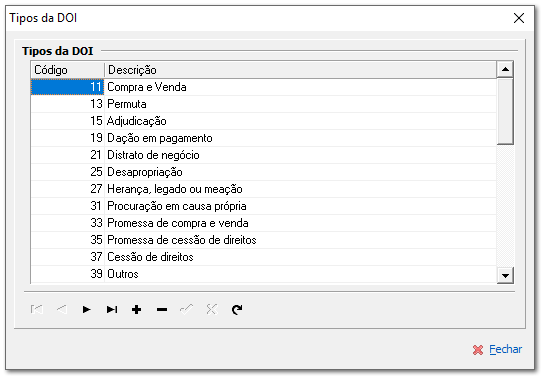Select the Dação em pagamento row
Viewport: 544px width, 379px height.
coord(264,138)
